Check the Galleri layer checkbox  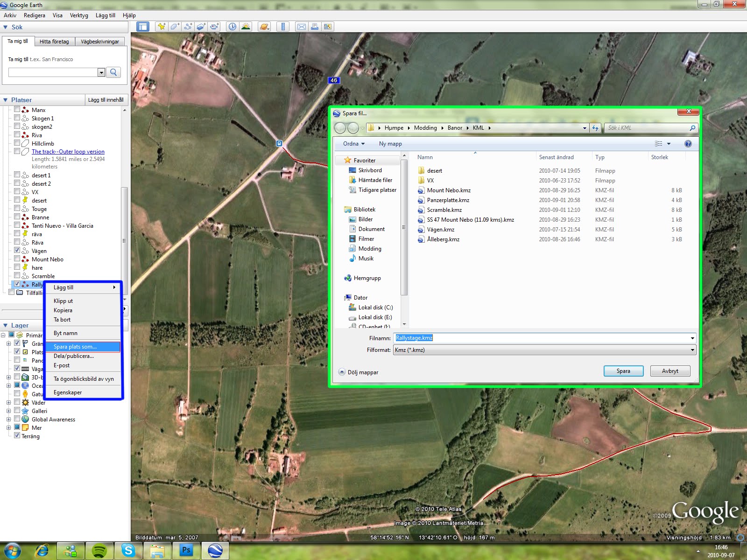[17, 411]
